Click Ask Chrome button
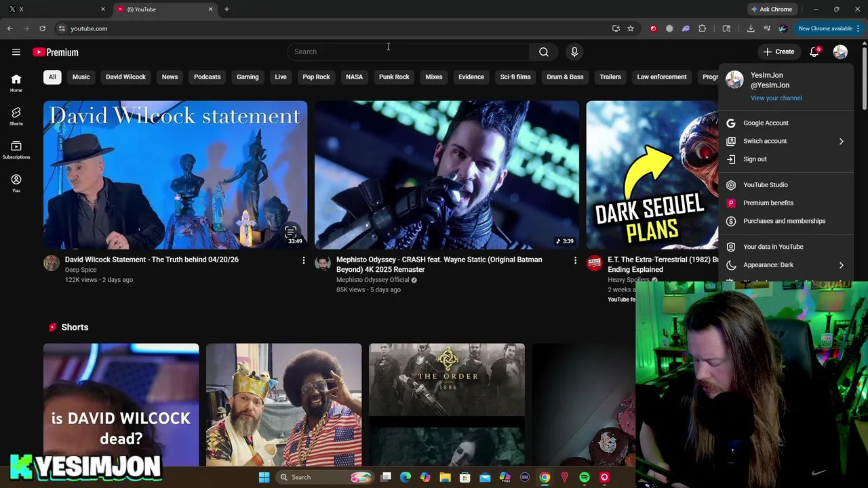The height and width of the screenshot is (488, 868). pos(772,9)
